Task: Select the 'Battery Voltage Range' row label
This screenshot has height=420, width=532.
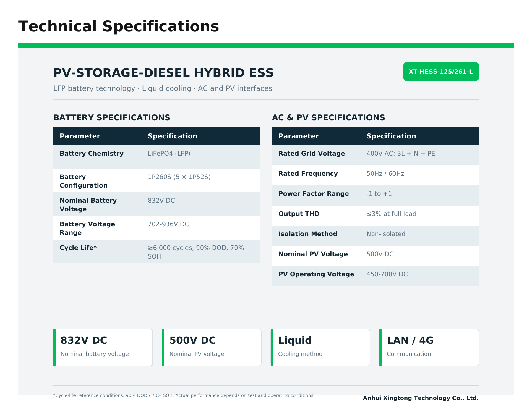Action: [87, 228]
